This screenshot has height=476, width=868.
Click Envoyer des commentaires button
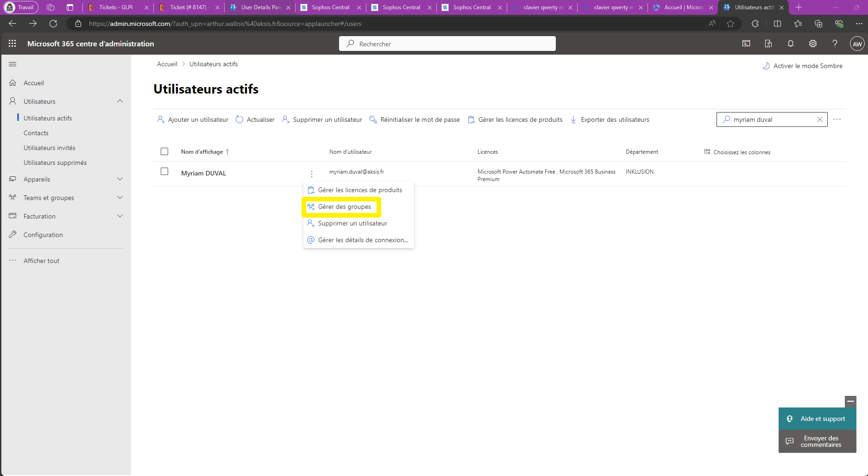(x=818, y=441)
